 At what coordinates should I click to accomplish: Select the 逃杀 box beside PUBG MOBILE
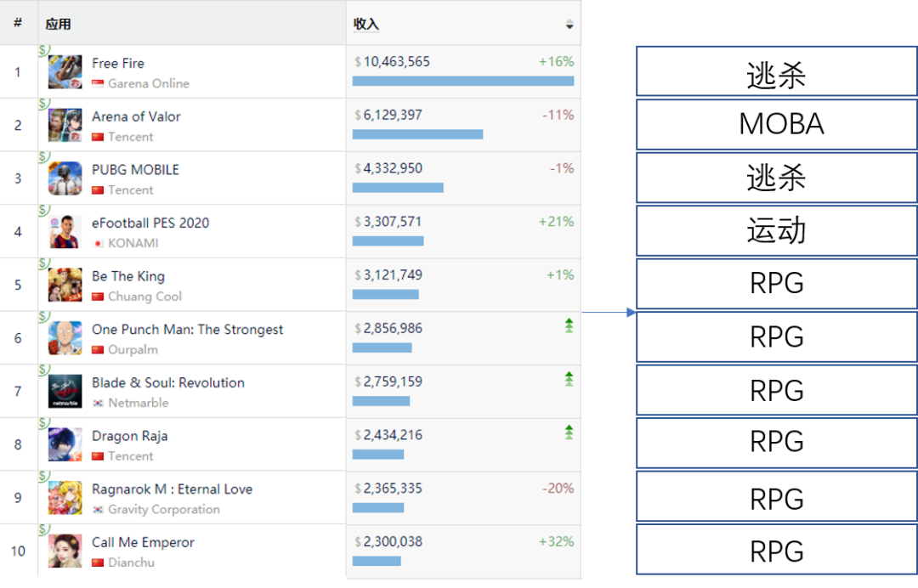777,178
